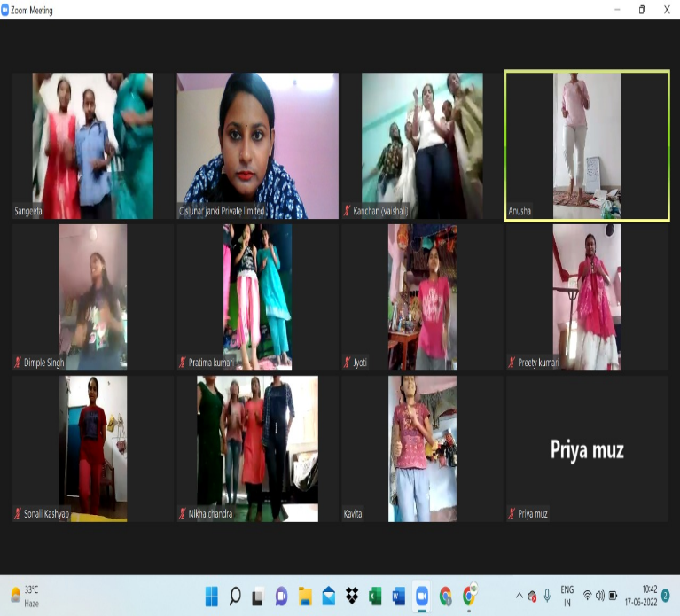
Task: Open the weather widget showing 33°C Haze
Action: 25,595
